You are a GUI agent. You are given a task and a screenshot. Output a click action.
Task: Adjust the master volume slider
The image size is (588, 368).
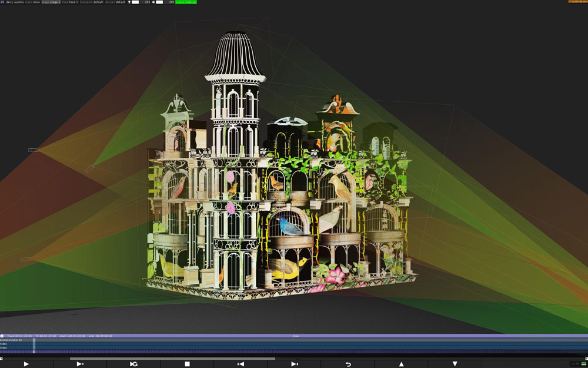coord(159,2)
